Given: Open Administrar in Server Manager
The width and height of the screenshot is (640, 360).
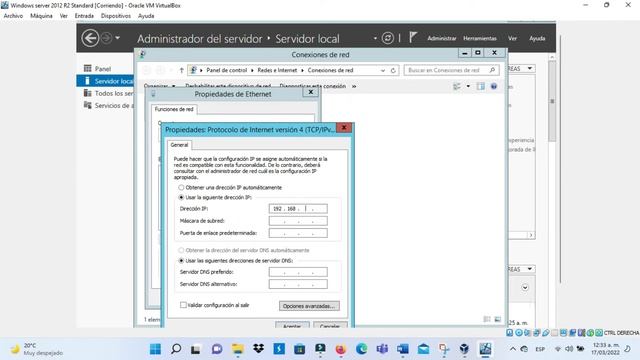Looking at the screenshot, I should tap(442, 38).
